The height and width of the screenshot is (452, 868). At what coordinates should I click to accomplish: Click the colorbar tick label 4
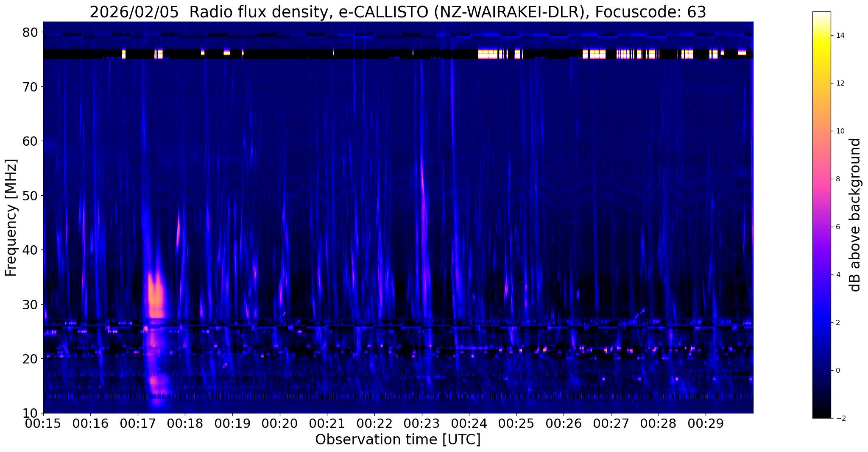(838, 275)
